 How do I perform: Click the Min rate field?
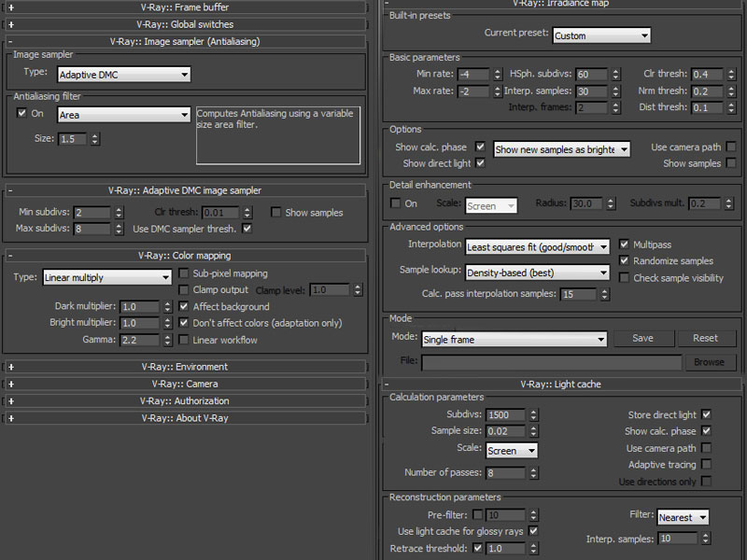coord(473,75)
